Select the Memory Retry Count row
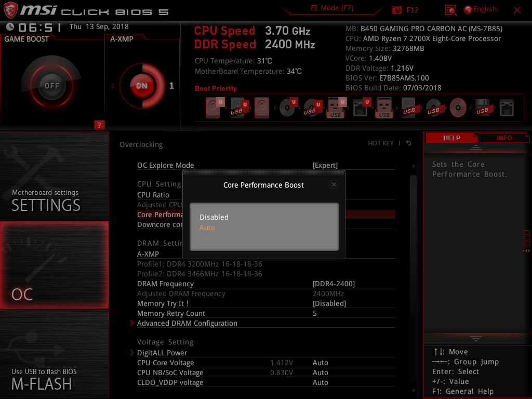Image resolution: width=532 pixels, height=399 pixels. coord(266,313)
